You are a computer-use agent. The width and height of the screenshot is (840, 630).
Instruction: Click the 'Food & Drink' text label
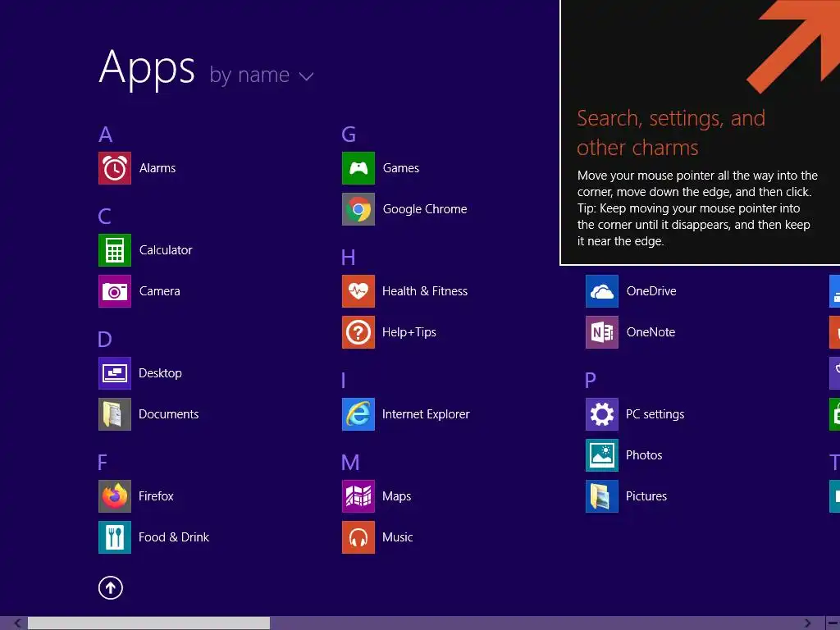click(x=174, y=537)
